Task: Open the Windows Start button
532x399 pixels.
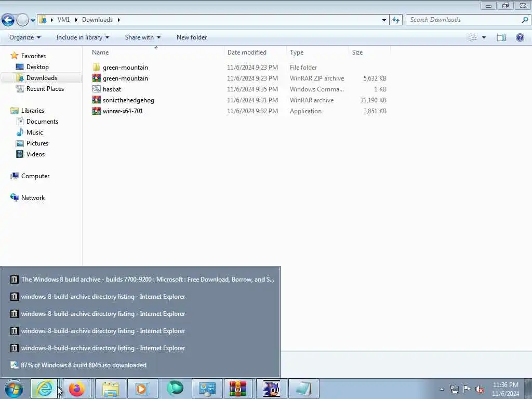Action: pos(14,389)
